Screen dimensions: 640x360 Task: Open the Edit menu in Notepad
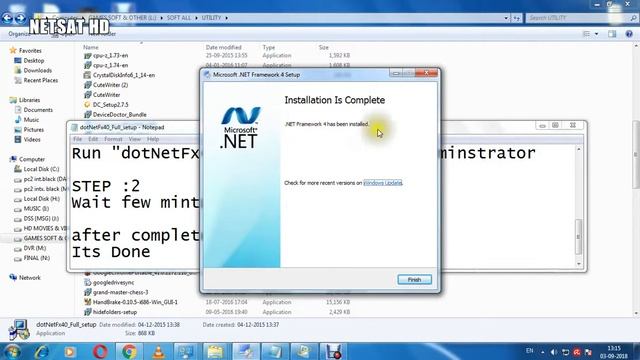[93, 139]
